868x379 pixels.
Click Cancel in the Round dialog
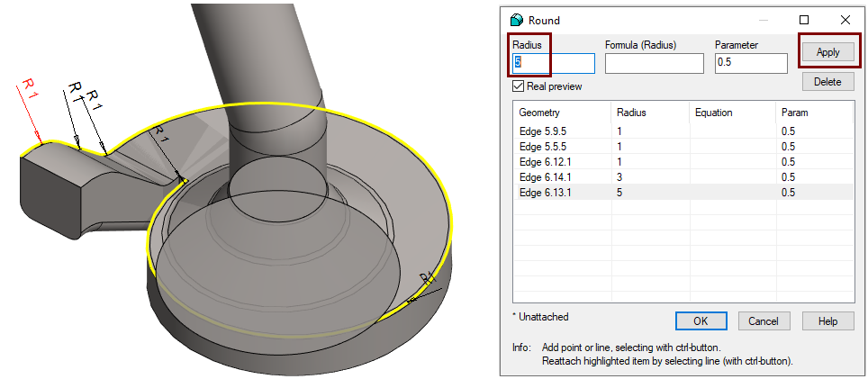763,320
